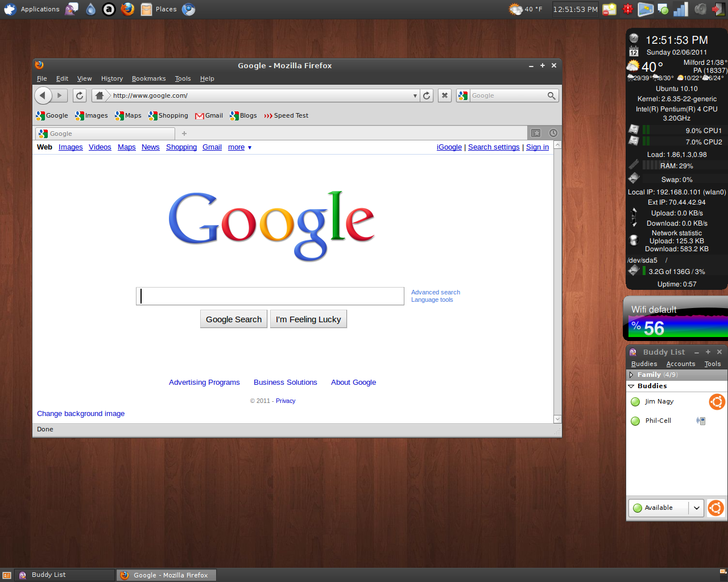Screen dimensions: 728x582
Task: Open the URL bar history dropdown arrow
Action: (415, 95)
